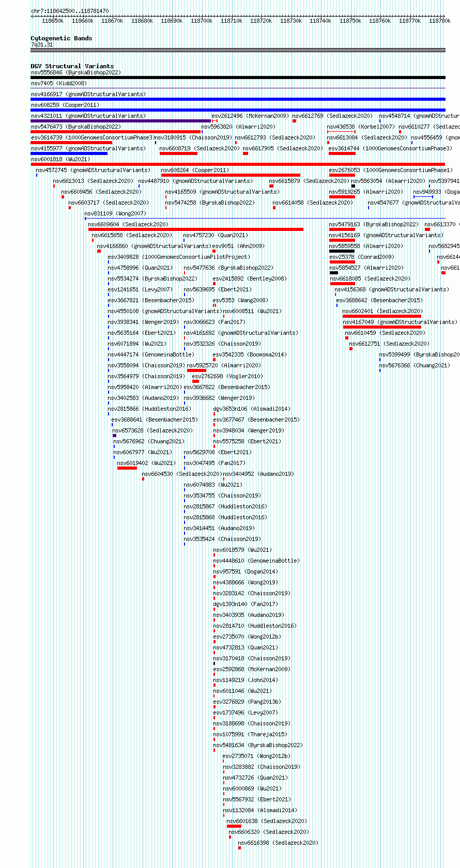Select esv1241651 (Levy2007) label
The height and width of the screenshot is (868, 460).
point(140,289)
